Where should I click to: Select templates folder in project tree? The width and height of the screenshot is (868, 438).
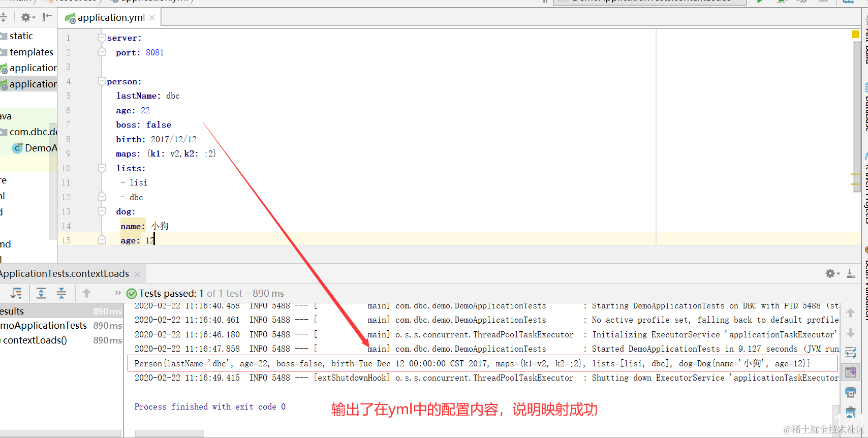(31, 52)
